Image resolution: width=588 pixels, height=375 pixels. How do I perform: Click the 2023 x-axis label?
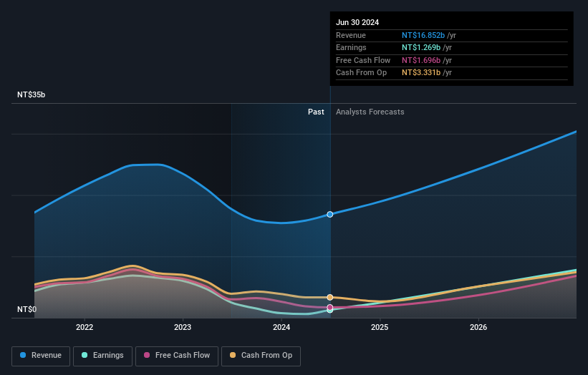(183, 328)
